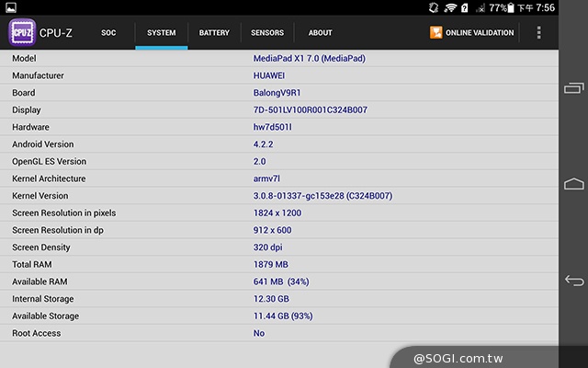Select value 7D-501LV100R001C324B007
Image resolution: width=588 pixels, height=368 pixels.
311,110
